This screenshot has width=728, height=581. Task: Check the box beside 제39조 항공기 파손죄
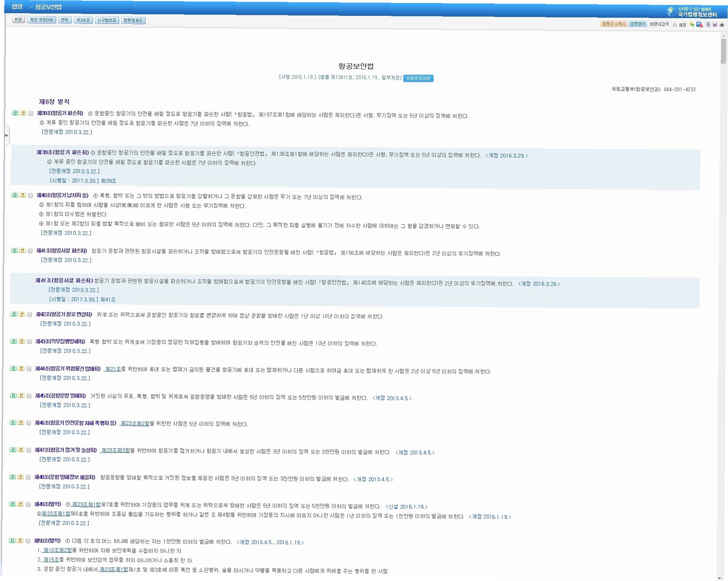tap(31, 113)
